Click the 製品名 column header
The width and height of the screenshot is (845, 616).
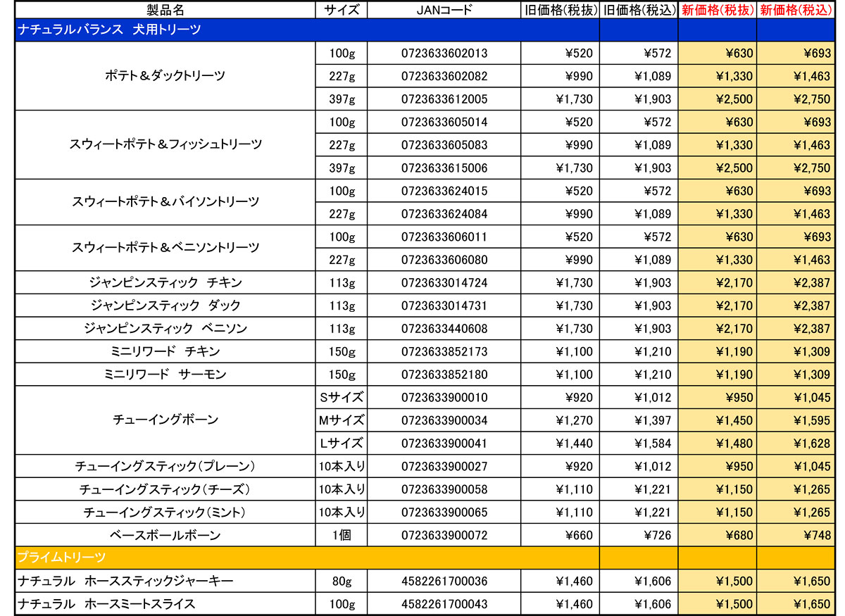(164, 10)
